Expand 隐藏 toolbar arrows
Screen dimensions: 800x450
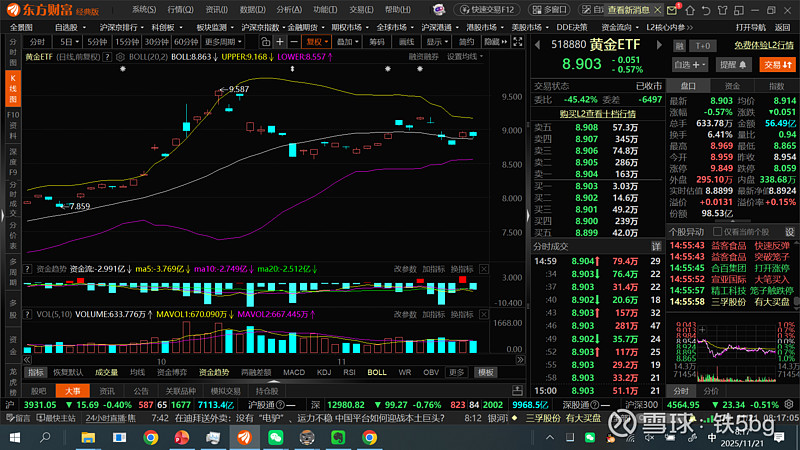(x=495, y=42)
